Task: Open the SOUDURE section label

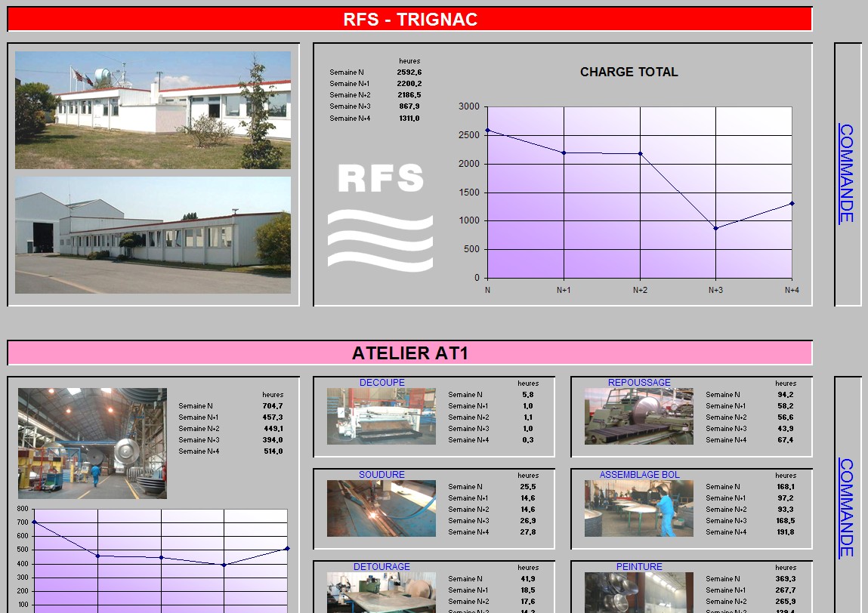Action: 381,475
